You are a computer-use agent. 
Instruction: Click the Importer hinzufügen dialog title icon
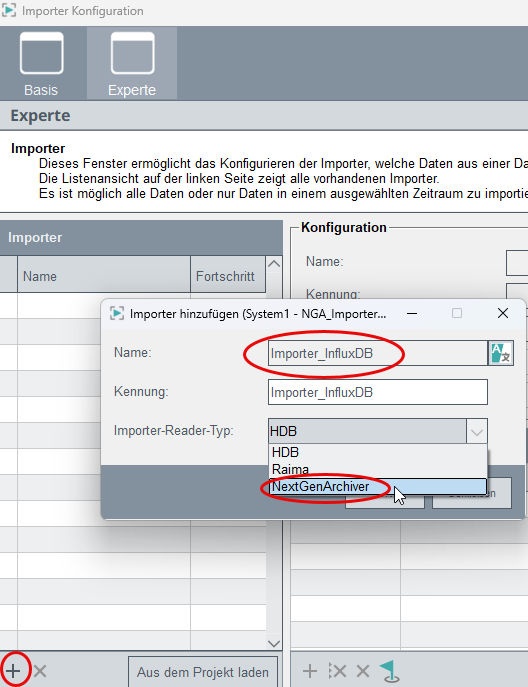pos(117,313)
